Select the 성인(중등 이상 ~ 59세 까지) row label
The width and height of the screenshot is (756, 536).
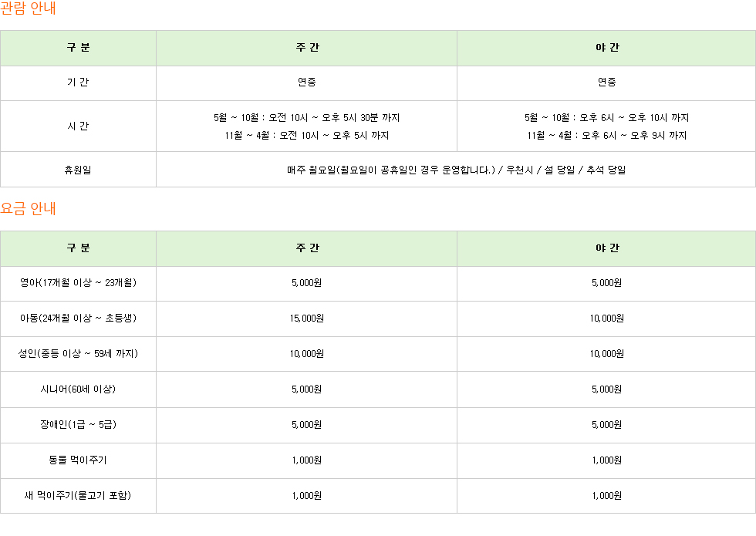78,353
